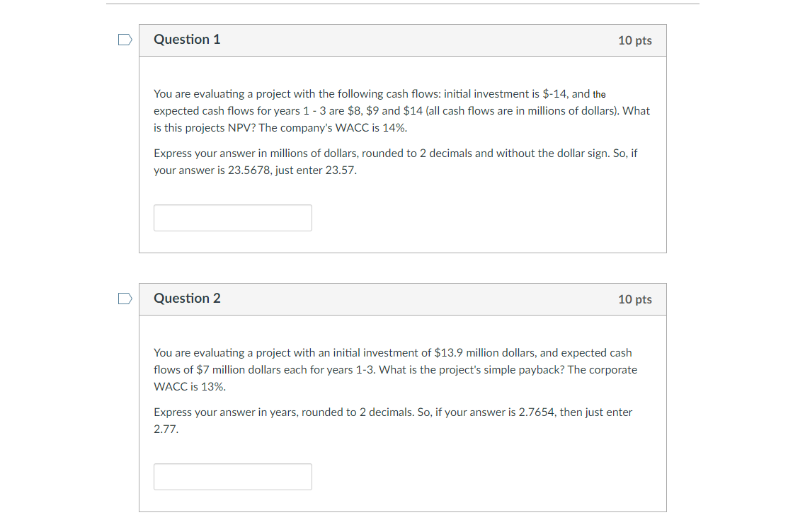Click the bookmark pin beside Question 1

tap(125, 40)
